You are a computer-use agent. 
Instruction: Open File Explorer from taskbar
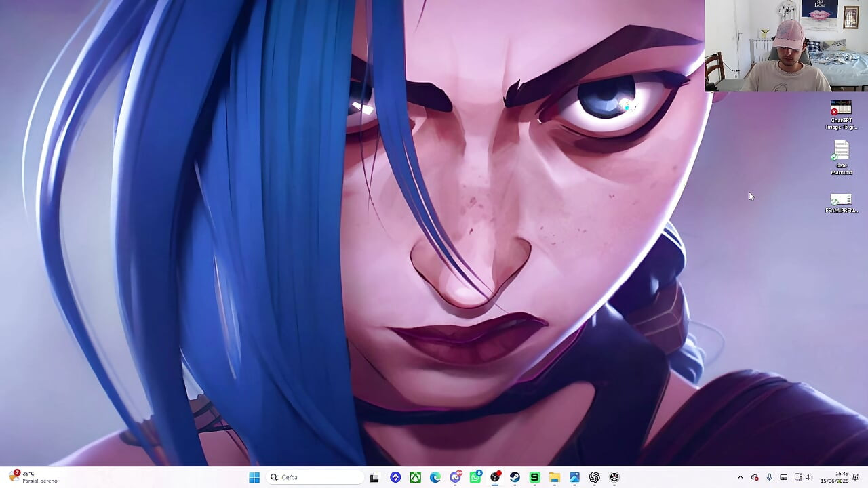(x=554, y=477)
